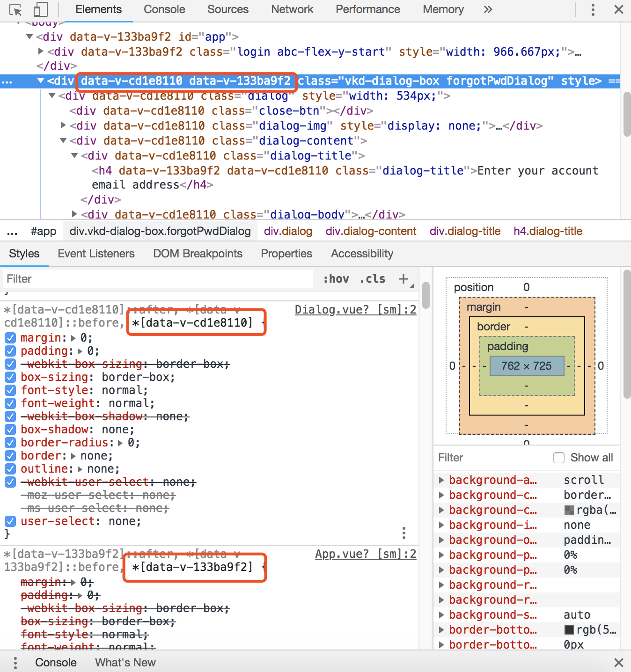
Task: Expand computed background-attachment property
Action: click(x=441, y=480)
